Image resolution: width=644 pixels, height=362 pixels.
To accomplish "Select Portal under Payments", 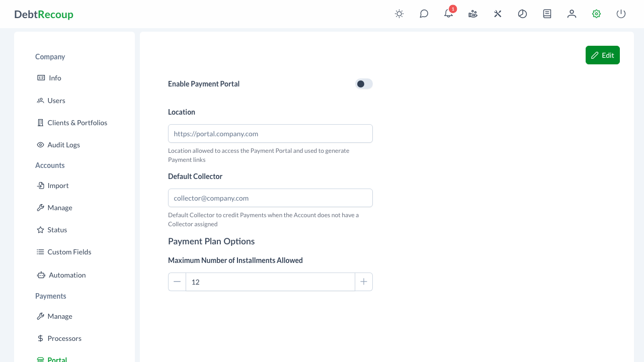I will click(x=57, y=358).
